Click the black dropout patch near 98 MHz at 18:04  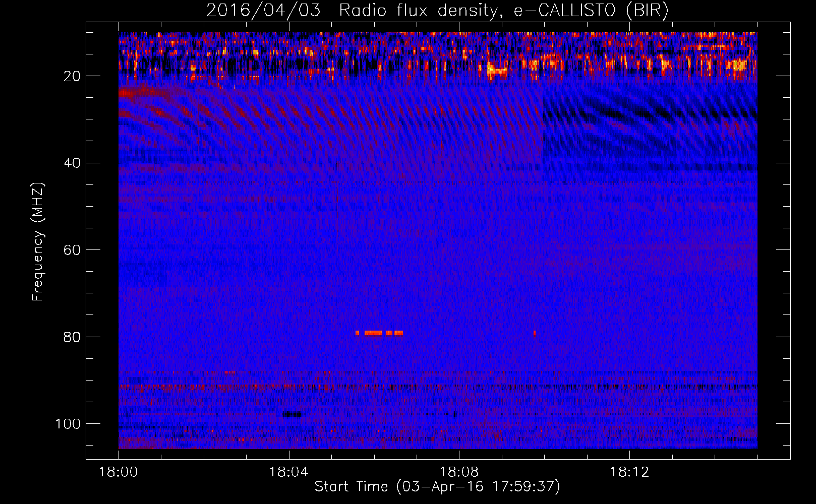(292, 414)
